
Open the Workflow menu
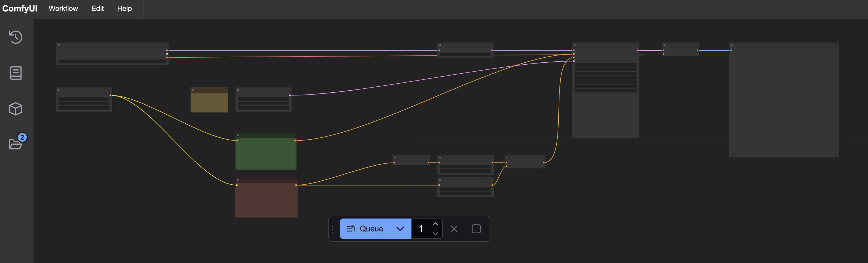[63, 8]
